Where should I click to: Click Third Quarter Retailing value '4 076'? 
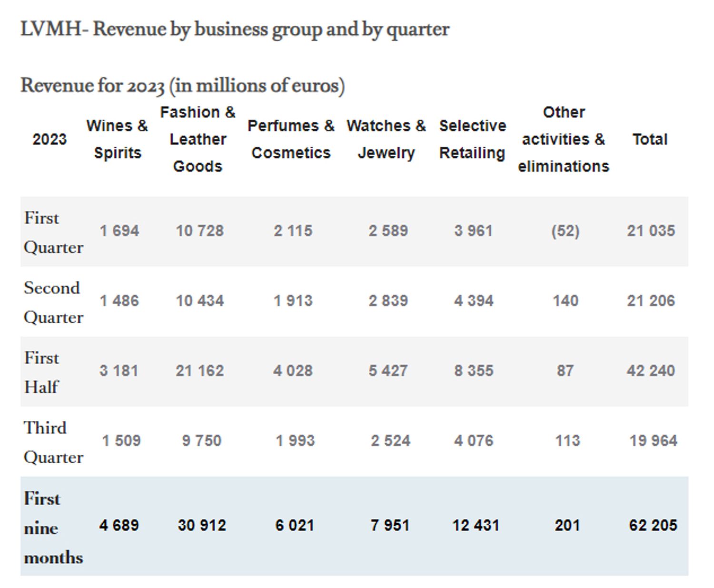474,441
